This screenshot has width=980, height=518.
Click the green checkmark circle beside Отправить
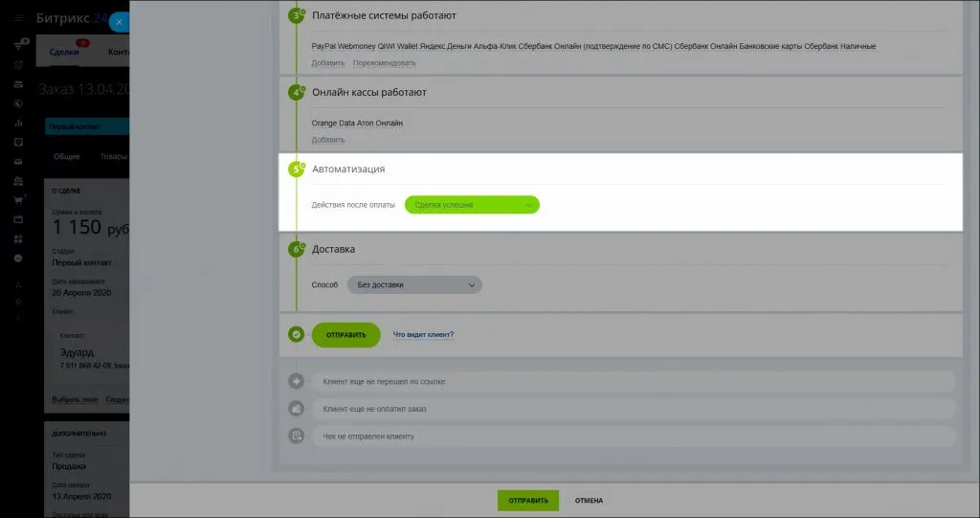[297, 335]
